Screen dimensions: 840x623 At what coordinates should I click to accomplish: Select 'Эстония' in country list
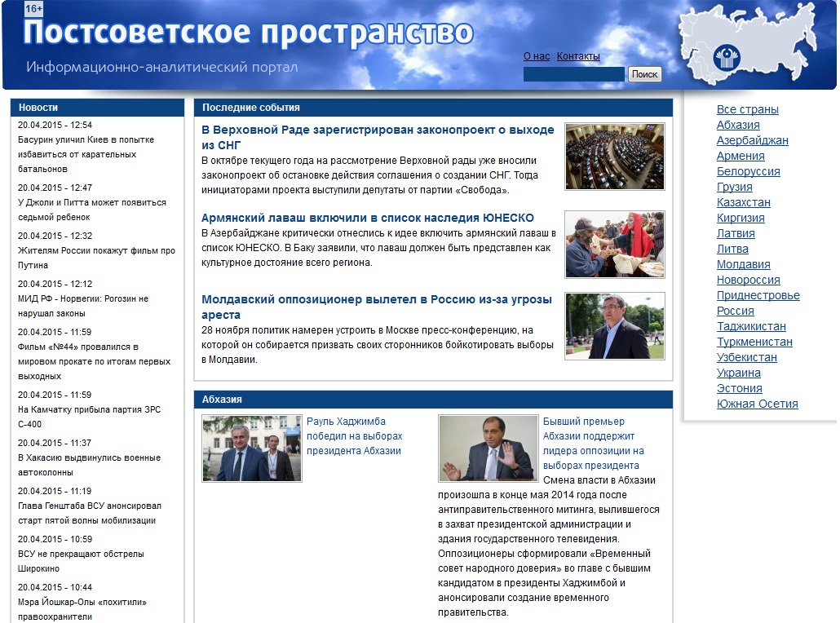point(740,389)
